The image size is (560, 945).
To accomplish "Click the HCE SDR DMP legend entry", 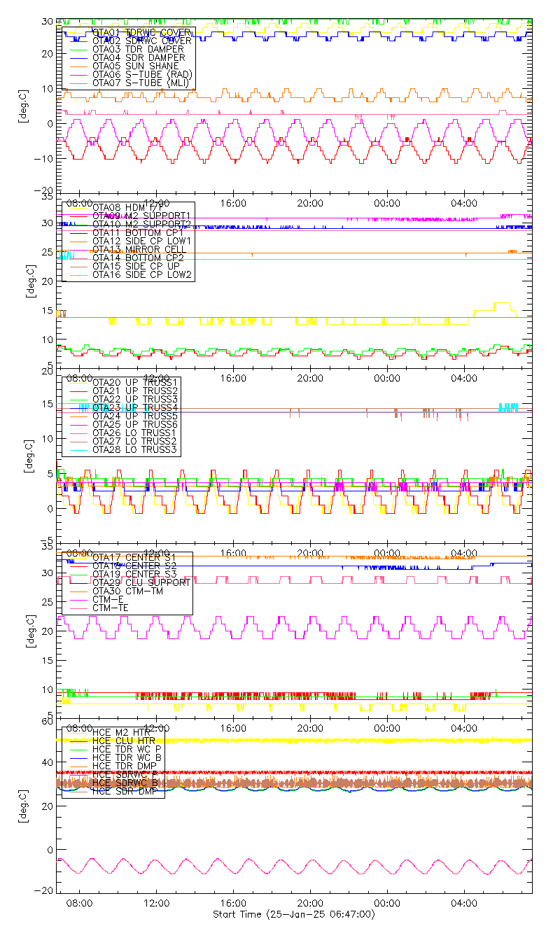I will pyautogui.click(x=125, y=791).
